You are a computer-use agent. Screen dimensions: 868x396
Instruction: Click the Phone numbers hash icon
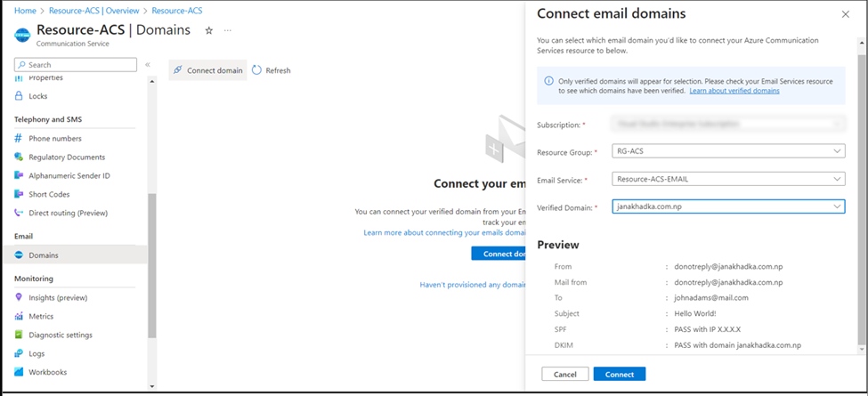pos(19,138)
